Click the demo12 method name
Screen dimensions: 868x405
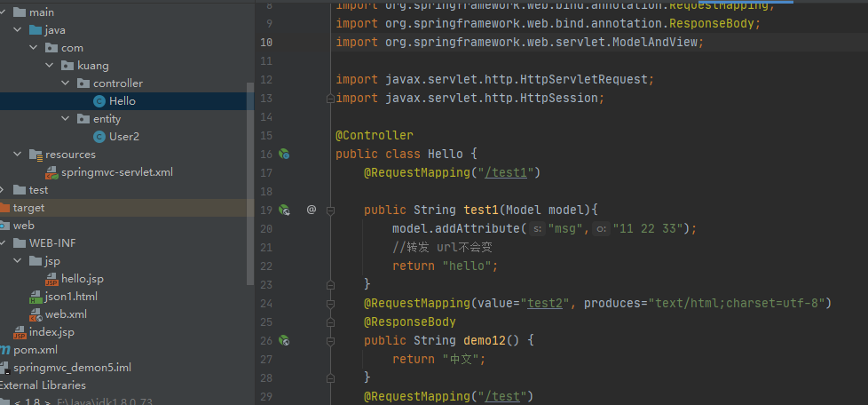click(x=485, y=340)
